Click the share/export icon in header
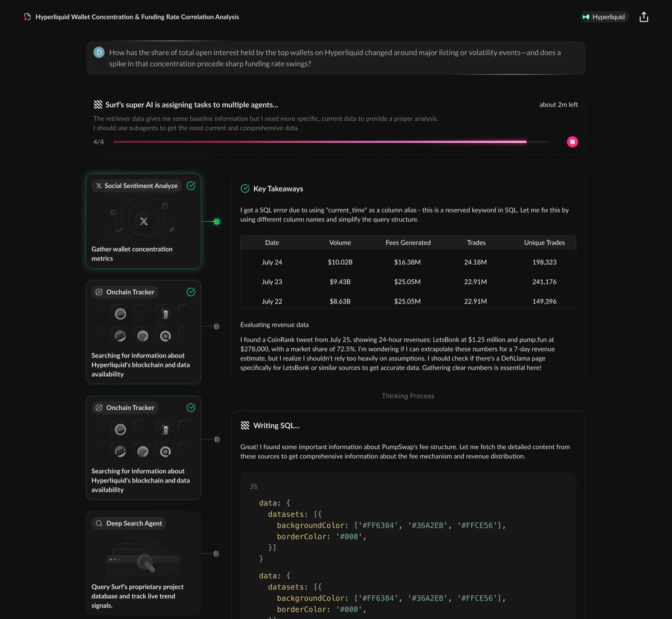This screenshot has height=619, width=672. tap(643, 17)
